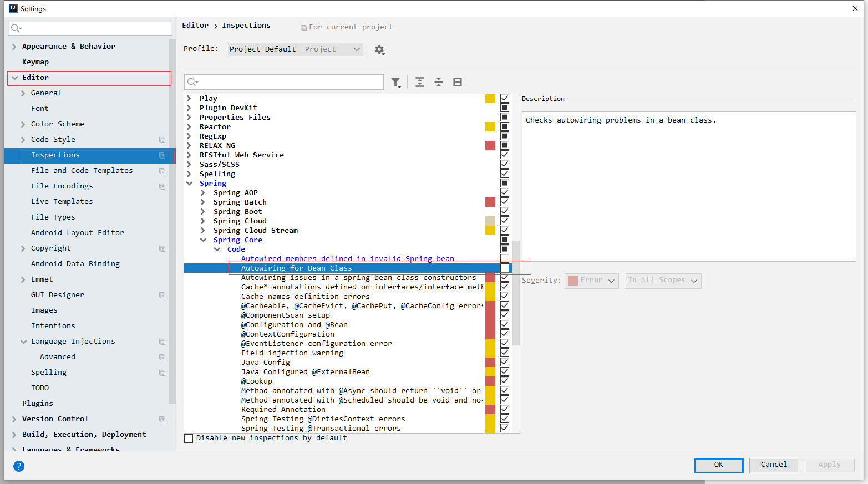Click inside the inspections search field
Image resolution: width=868 pixels, height=484 pixels.
288,82
